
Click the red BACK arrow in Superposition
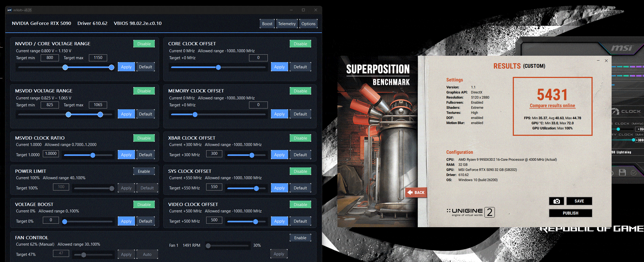click(x=416, y=192)
